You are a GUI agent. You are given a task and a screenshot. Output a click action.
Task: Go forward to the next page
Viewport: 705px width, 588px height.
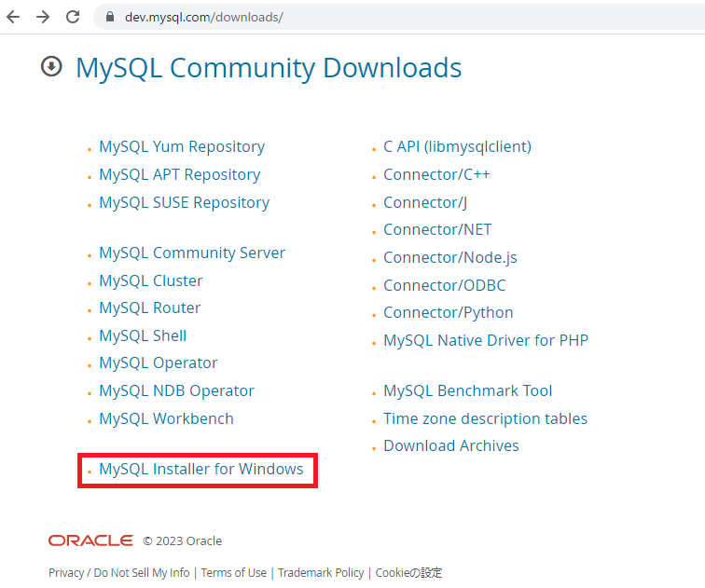tap(43, 17)
